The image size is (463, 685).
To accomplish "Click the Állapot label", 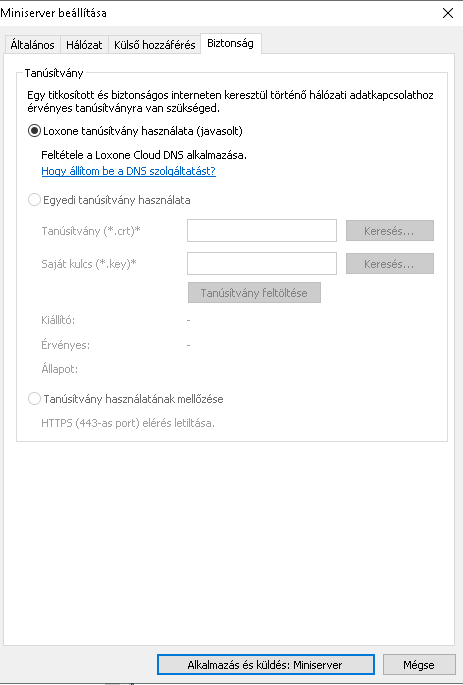I will [x=59, y=369].
